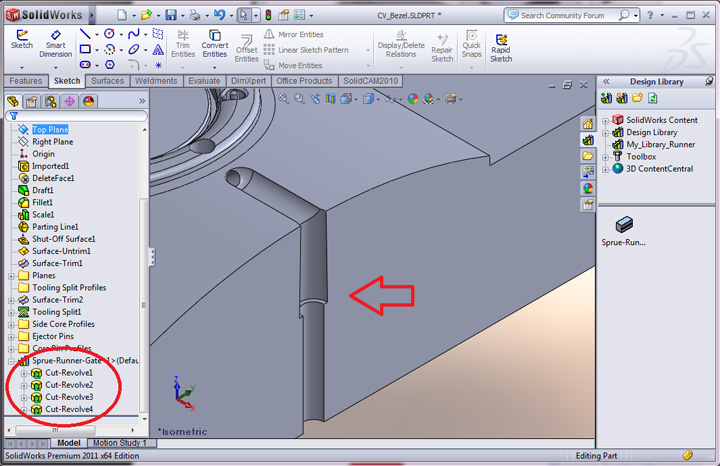Open the Linear Sketch Pattern dropdown arrow
This screenshot has height=466, width=720.
pyautogui.click(x=368, y=50)
